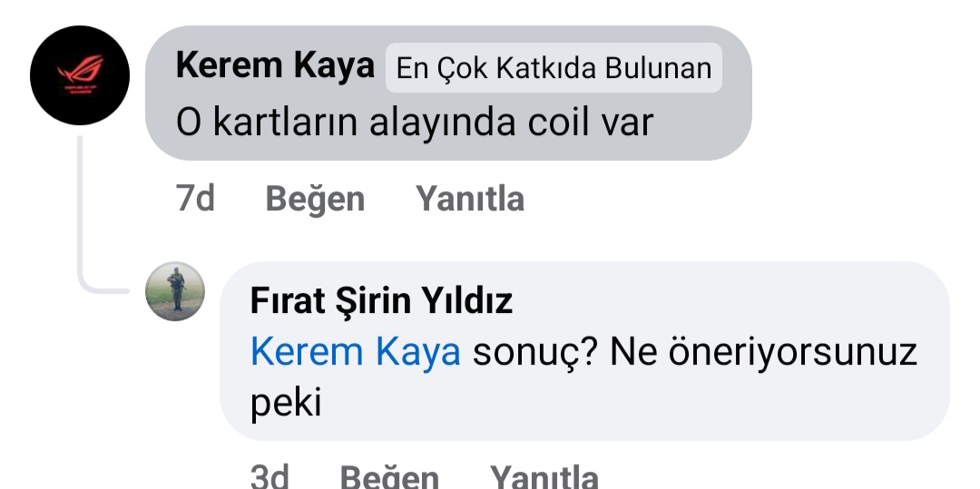This screenshot has height=489, width=980.
Task: Reply to Kerem Kaya's comment via Yanıtla
Action: [470, 200]
